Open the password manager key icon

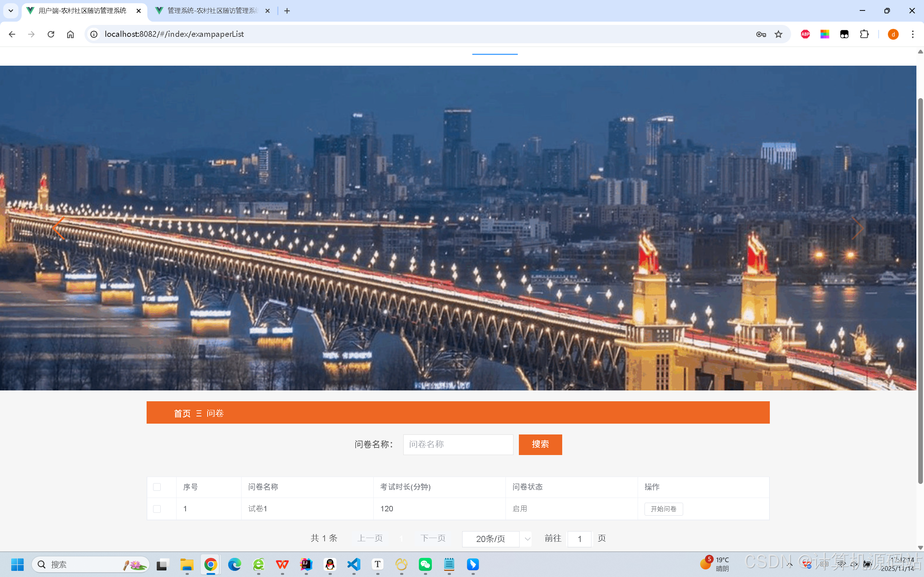pyautogui.click(x=760, y=34)
